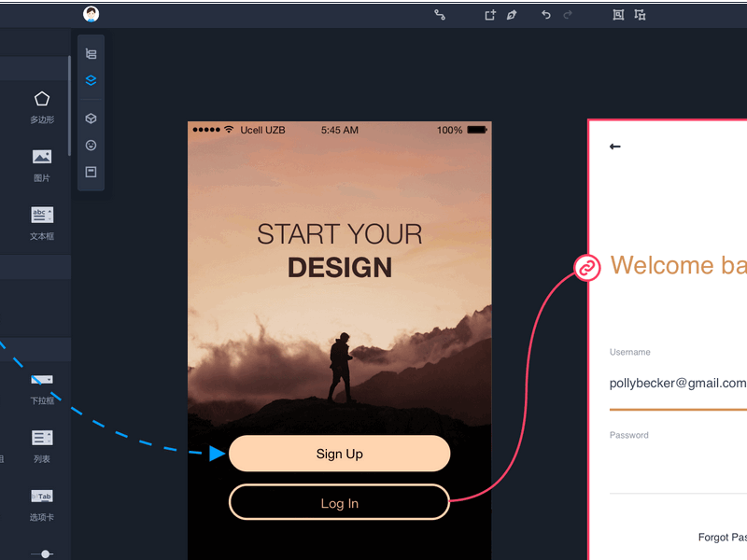Open the master page panel icon
This screenshot has width=747, height=560.
point(91,172)
